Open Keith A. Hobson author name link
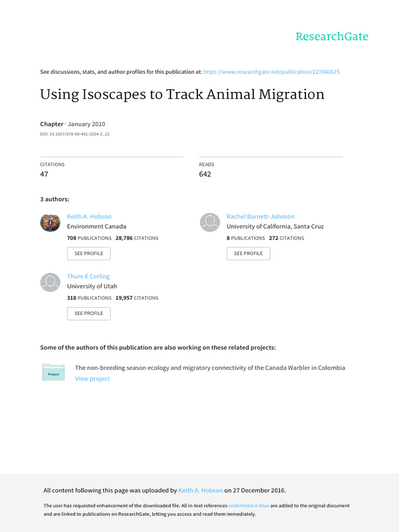Viewport: 399px width, 532px height. [x=89, y=217]
